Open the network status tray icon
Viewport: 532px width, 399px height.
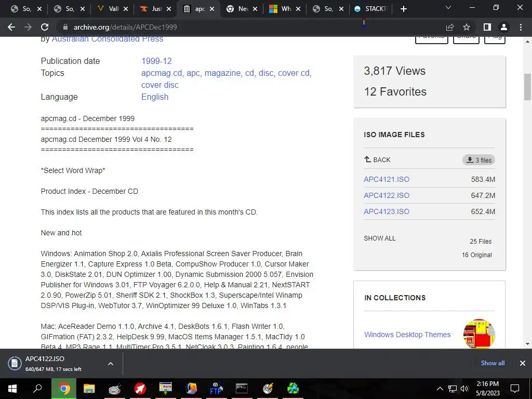point(453,389)
